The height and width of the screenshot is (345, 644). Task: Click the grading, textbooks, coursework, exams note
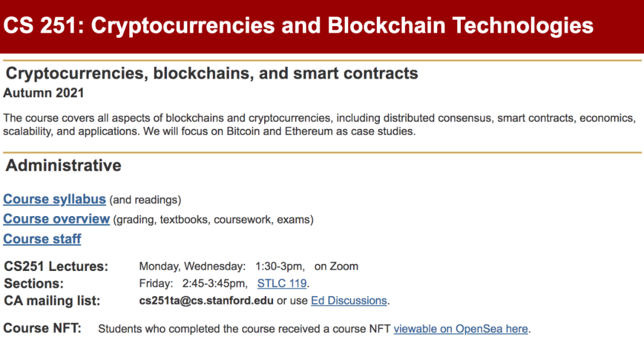tap(213, 220)
